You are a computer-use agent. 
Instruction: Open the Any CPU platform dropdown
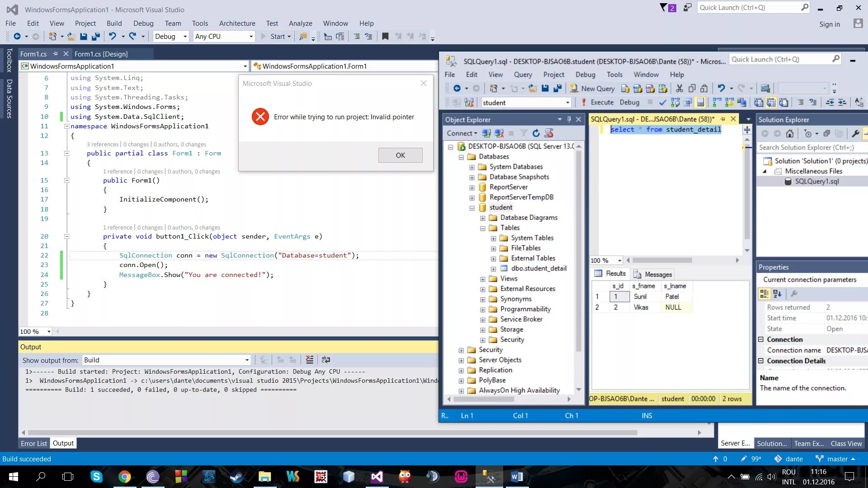pos(224,37)
